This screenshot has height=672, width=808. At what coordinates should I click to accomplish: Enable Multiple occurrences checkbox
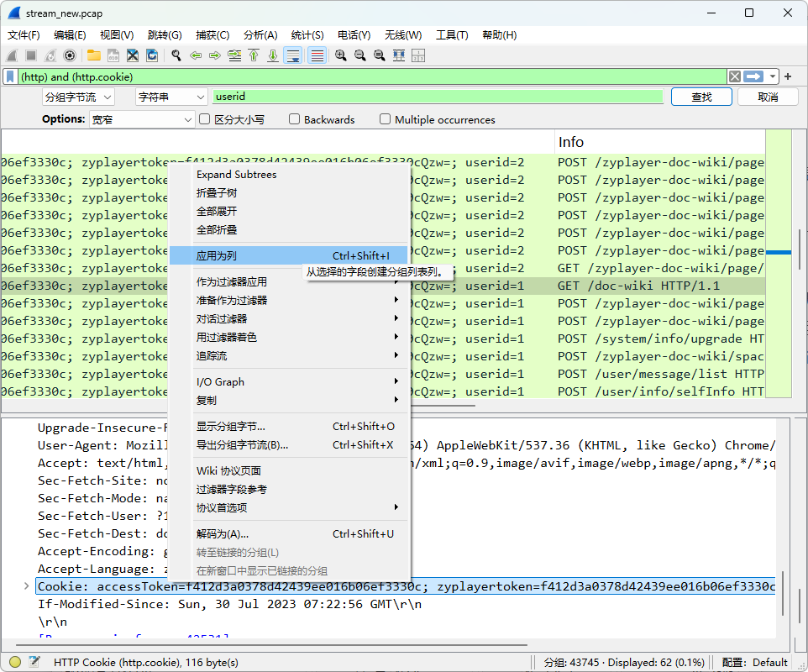pos(385,119)
